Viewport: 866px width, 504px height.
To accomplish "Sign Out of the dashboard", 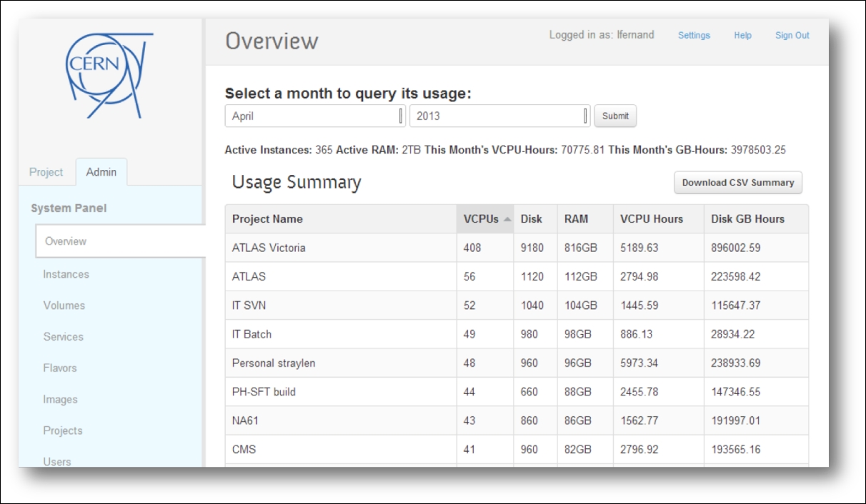I will [x=792, y=36].
